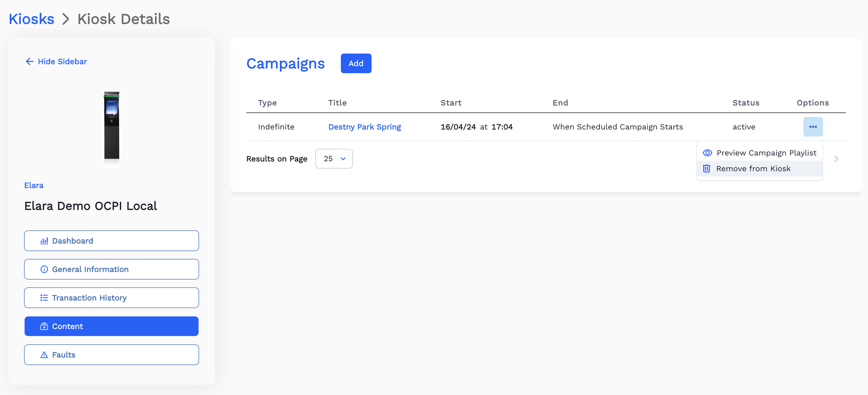Click the bar chart Dashboard icon
868x395 pixels.
(44, 241)
